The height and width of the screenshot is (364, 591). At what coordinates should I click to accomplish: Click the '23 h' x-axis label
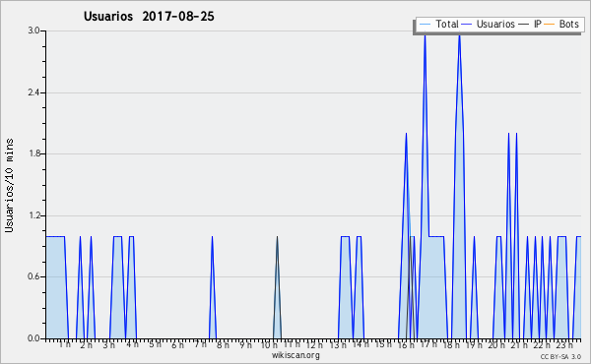[564, 344]
